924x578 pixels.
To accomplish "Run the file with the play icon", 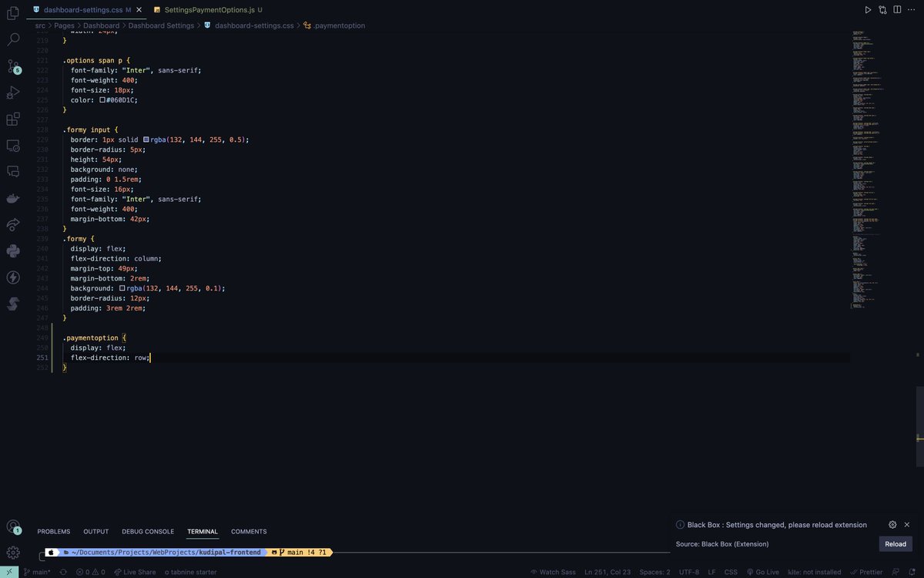I will 868,10.
